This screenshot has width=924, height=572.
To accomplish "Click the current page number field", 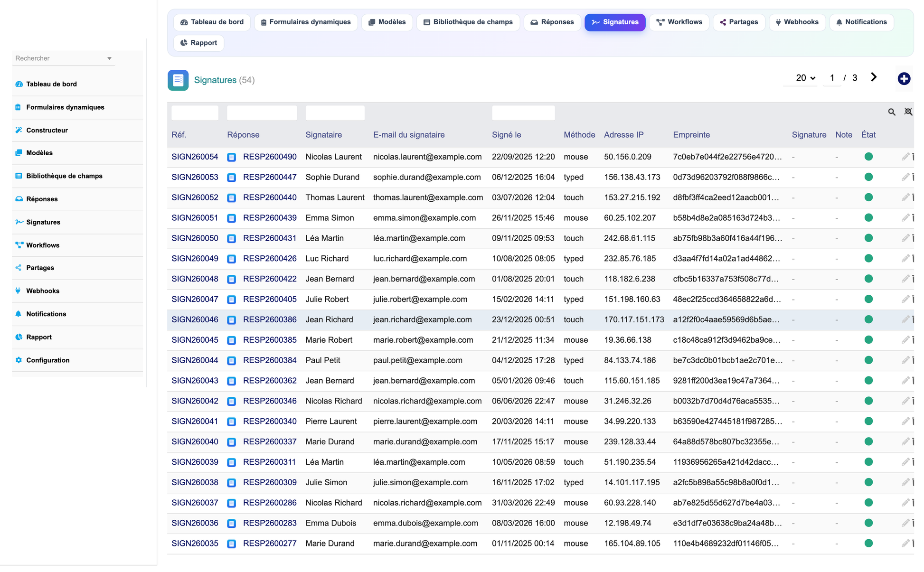I will coord(832,78).
